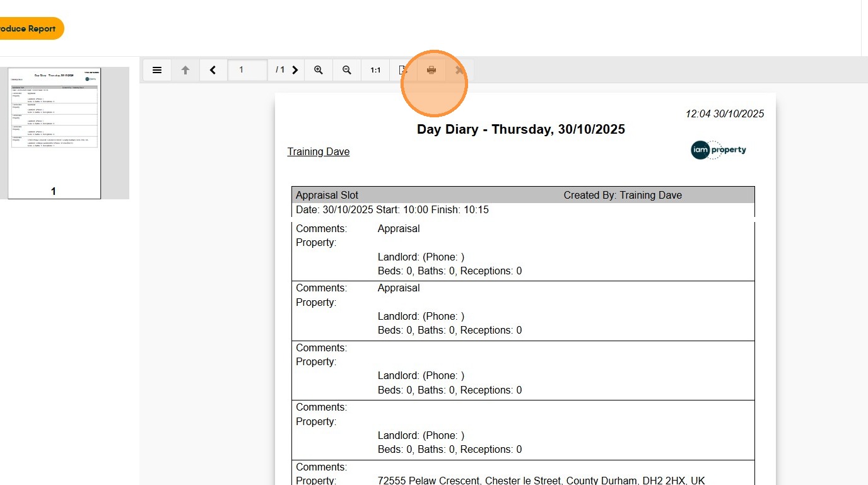
Task: Click the 12:04 30/10/2025 timestamp
Action: pos(725,114)
